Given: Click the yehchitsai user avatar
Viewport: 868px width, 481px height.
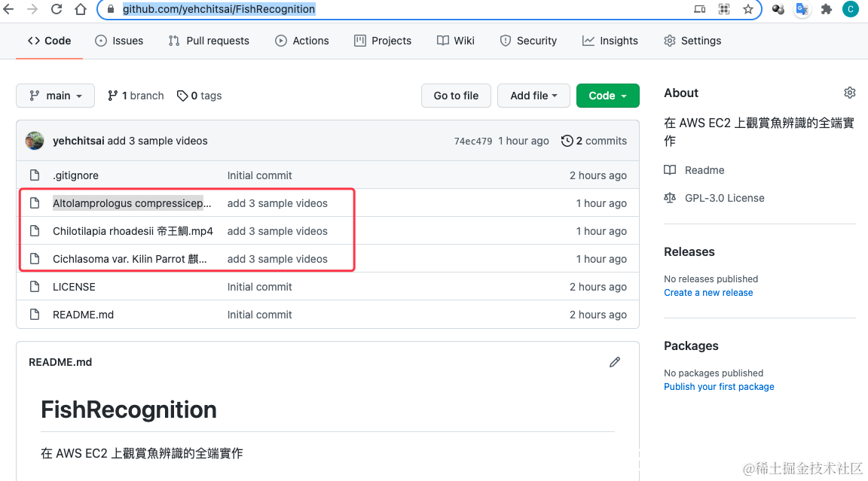Looking at the screenshot, I should 35,141.
